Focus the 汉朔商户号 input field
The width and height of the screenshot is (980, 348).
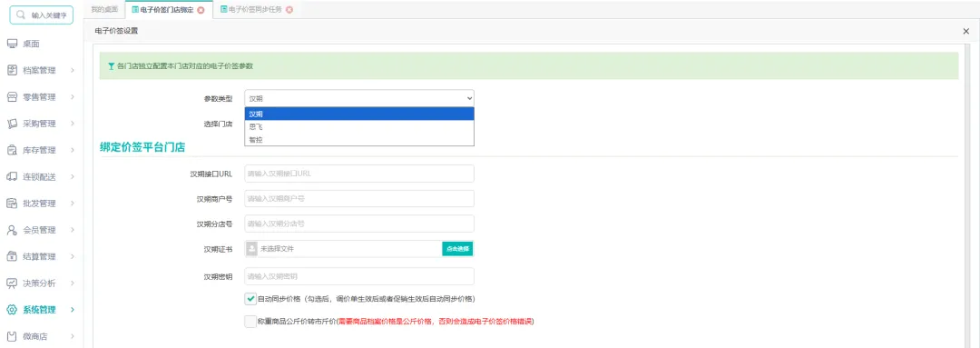click(x=359, y=198)
